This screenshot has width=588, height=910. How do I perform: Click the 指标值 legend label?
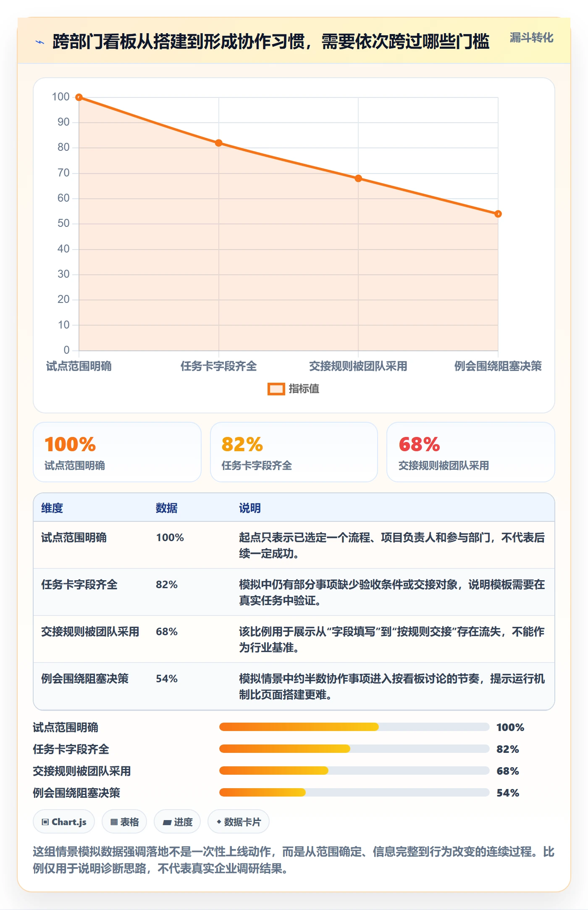tap(304, 389)
